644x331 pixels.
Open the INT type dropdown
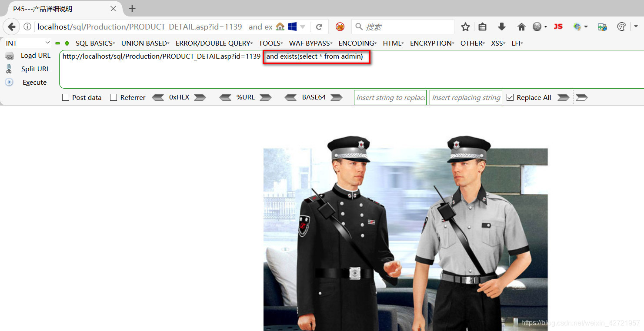pyautogui.click(x=28, y=43)
